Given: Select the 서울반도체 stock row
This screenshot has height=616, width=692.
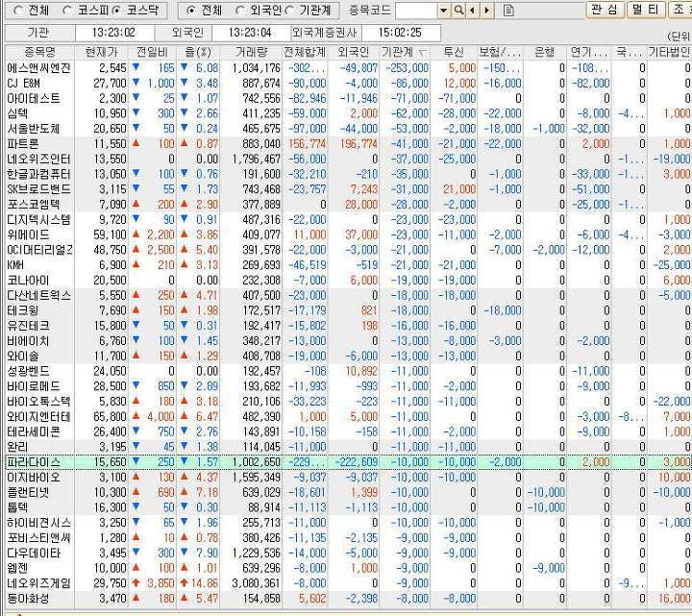Looking at the screenshot, I should click(348, 129).
